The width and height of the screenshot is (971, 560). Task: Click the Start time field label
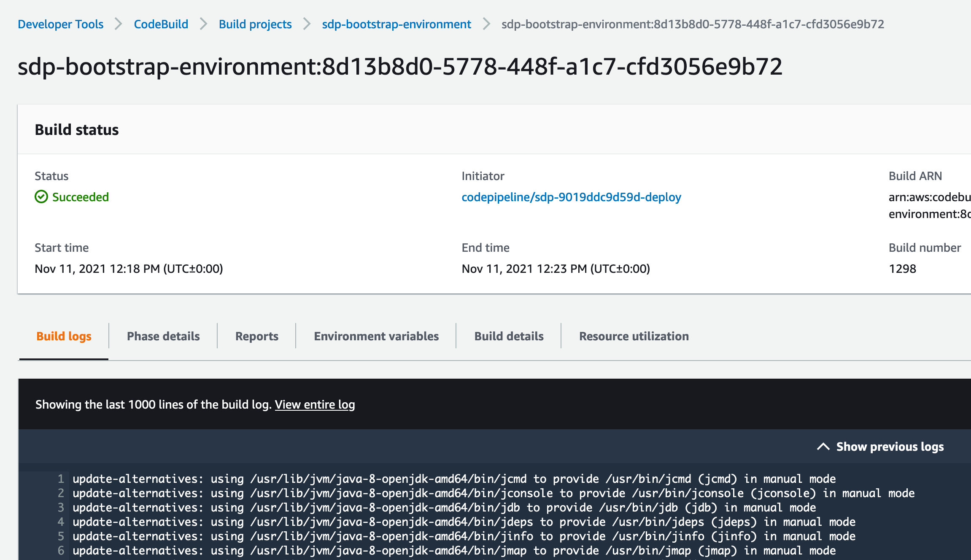(62, 248)
